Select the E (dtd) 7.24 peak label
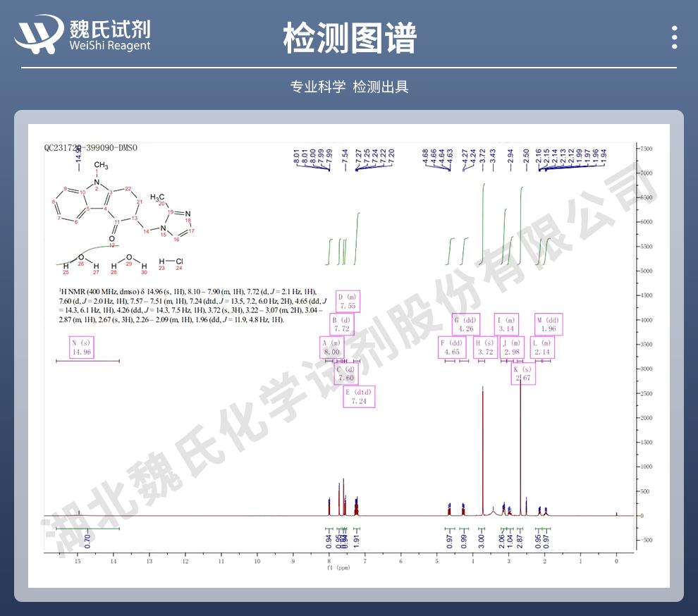The image size is (698, 616). point(359,397)
